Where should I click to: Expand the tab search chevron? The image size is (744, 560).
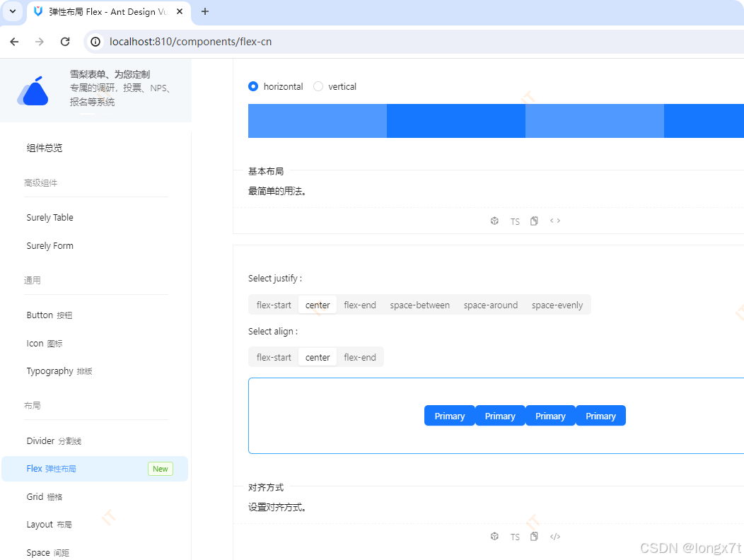13,11
